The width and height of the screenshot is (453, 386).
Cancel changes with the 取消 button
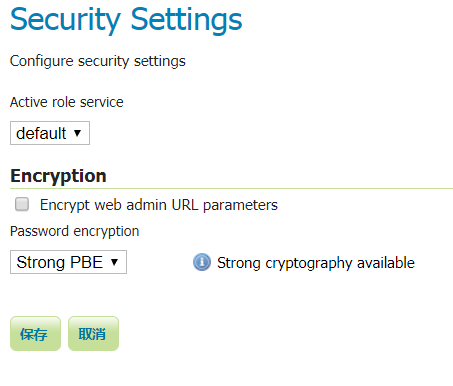[x=93, y=333]
